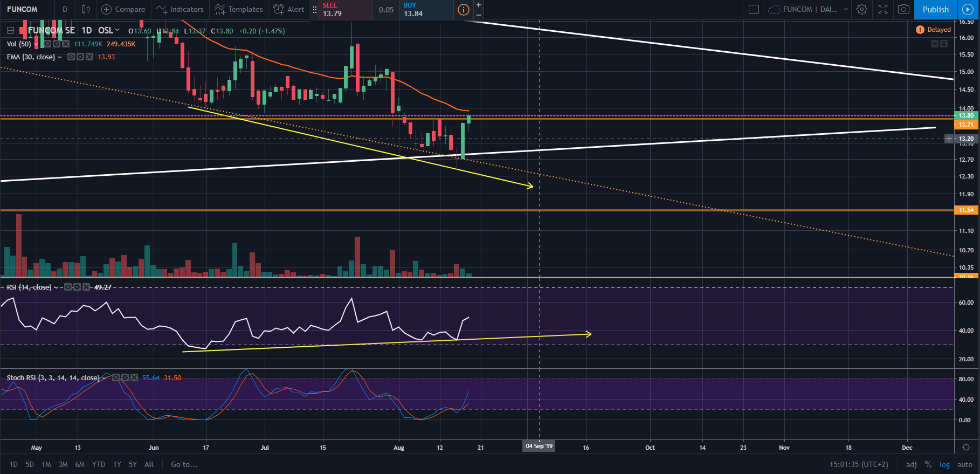Toggle log scale on price axis
The width and height of the screenshot is (980, 474).
point(944,464)
